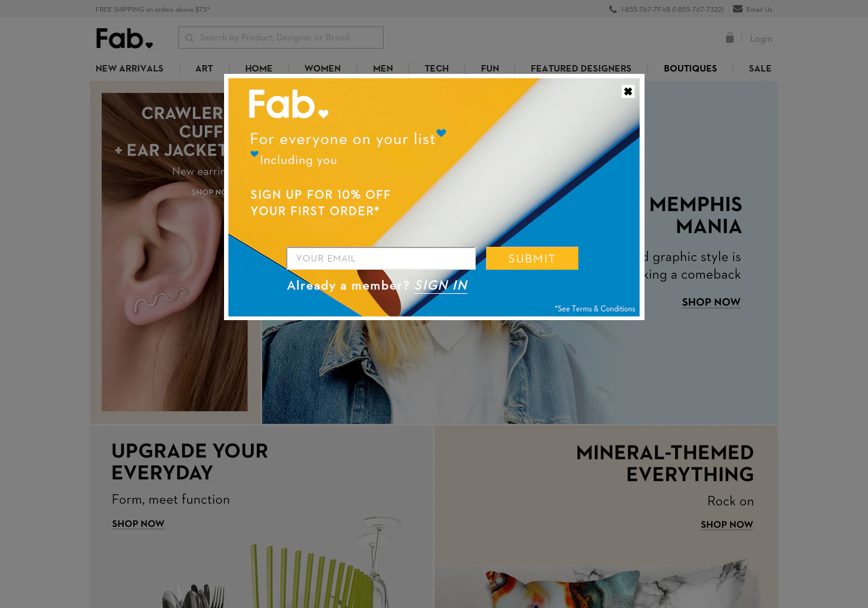Shop now under Mineral-Themed Everything
Screen dimensions: 868x608
pos(727,525)
